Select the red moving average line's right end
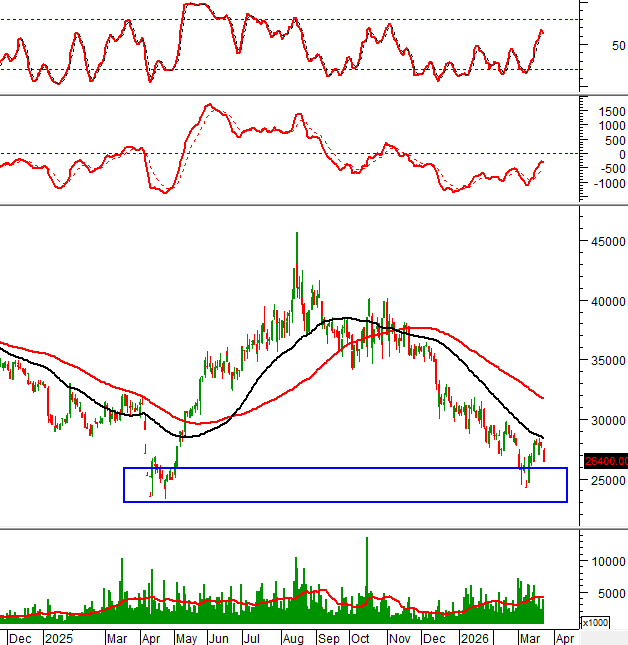This screenshot has width=628, height=645. (542, 398)
